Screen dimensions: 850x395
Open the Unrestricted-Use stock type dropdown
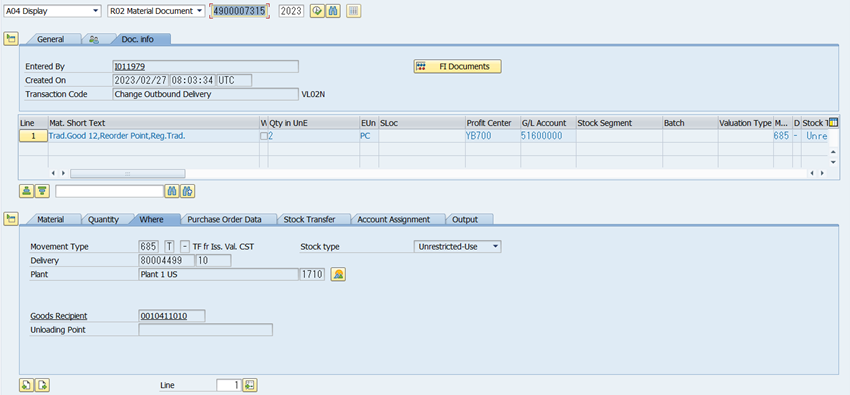tap(495, 247)
